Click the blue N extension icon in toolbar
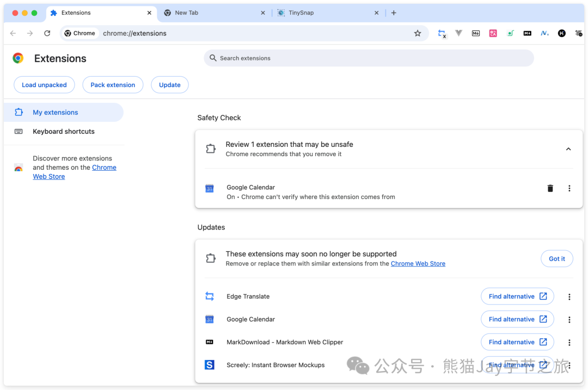Image resolution: width=588 pixels, height=390 pixels. (544, 33)
